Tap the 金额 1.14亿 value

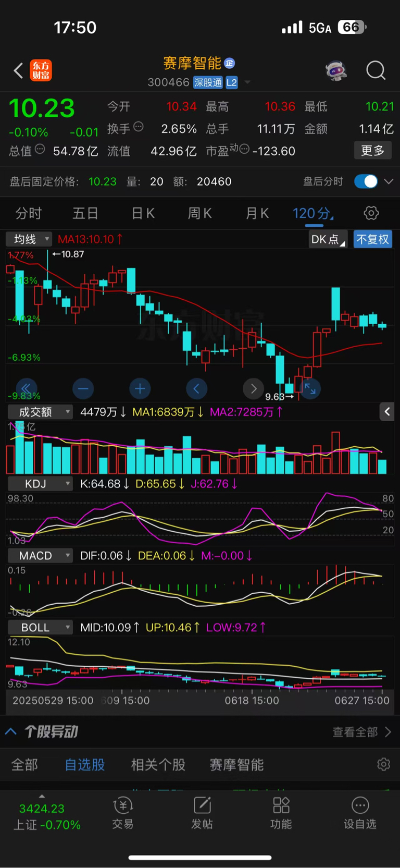[x=376, y=129]
